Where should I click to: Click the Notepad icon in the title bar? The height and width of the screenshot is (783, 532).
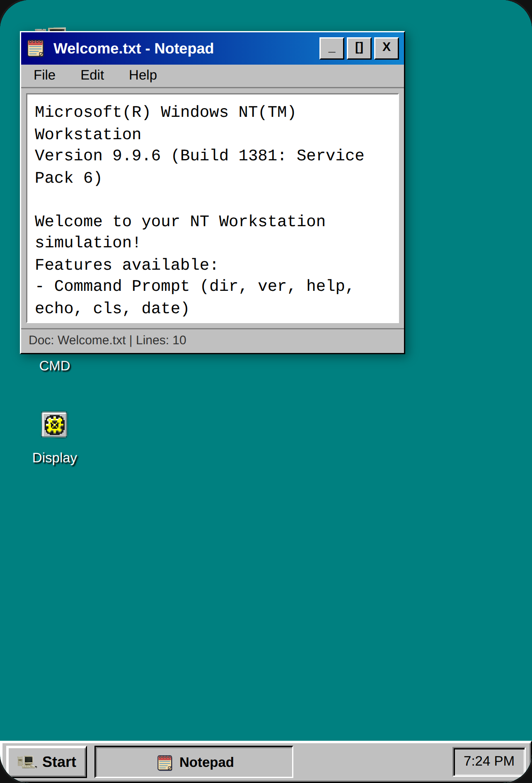click(36, 48)
